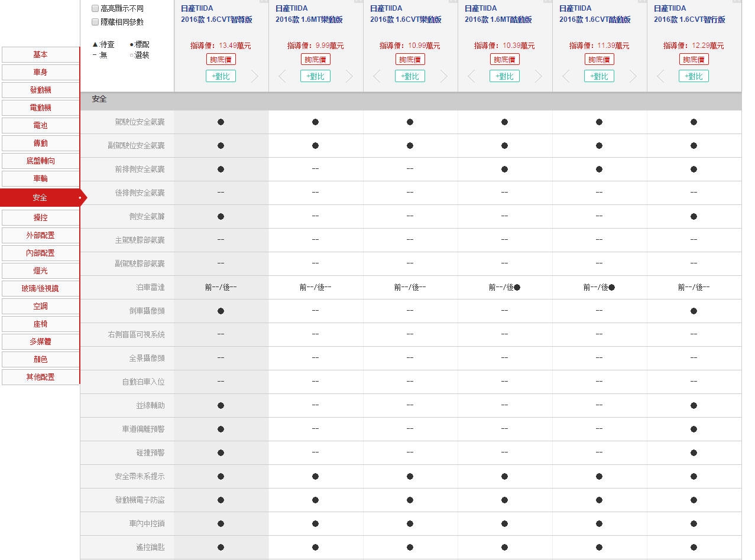Image resolution: width=755 pixels, height=560 pixels.
Task: Open 操控 section
Action: 40,217
